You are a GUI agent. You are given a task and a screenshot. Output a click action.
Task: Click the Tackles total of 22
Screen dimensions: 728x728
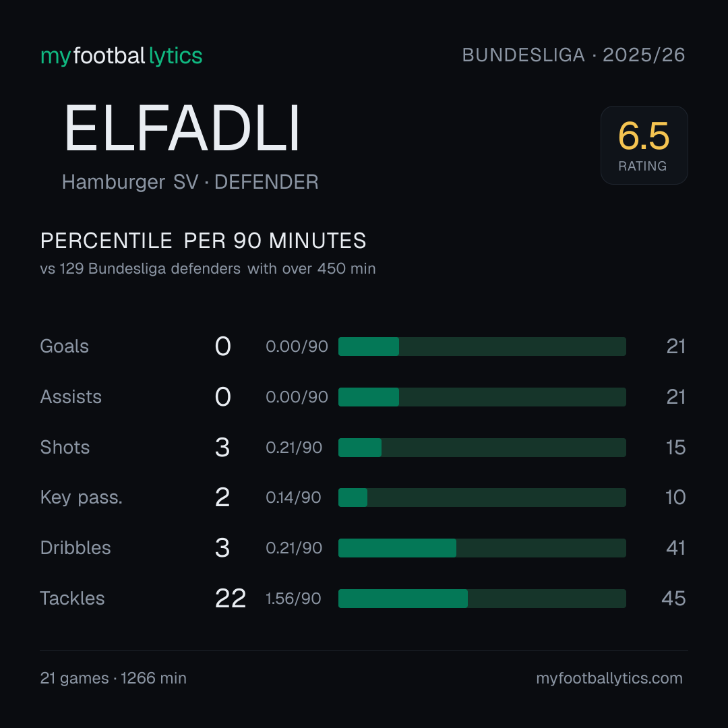click(x=231, y=599)
